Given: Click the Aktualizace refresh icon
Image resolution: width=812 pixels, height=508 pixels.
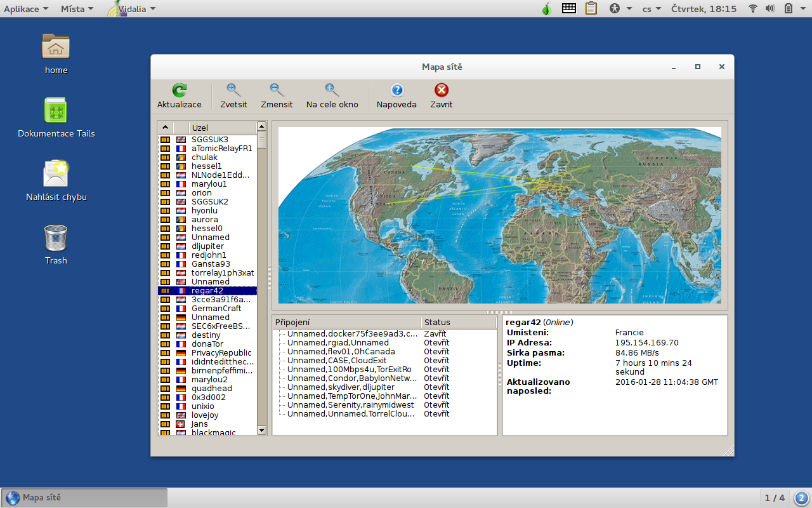Looking at the screenshot, I should 180,90.
